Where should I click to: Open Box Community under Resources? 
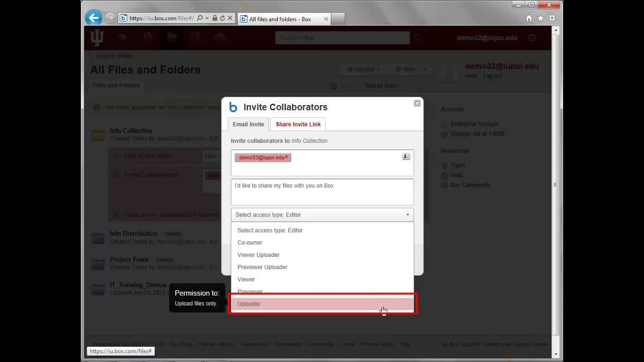click(470, 185)
